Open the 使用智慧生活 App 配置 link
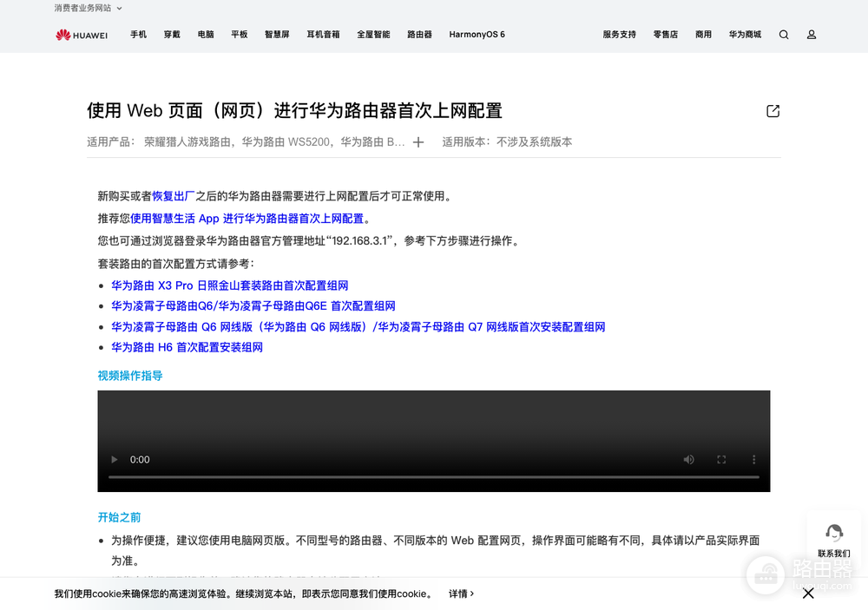Viewport: 868px width, 610px height. [x=247, y=219]
